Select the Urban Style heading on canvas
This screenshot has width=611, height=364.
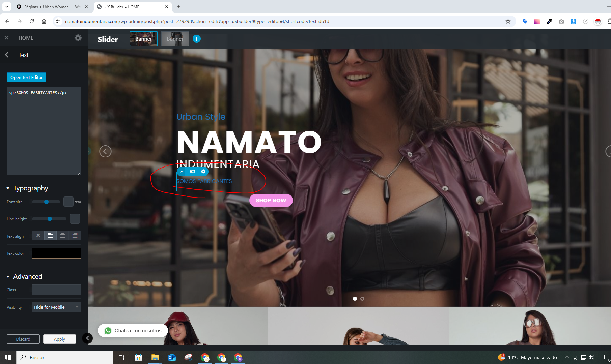201,117
